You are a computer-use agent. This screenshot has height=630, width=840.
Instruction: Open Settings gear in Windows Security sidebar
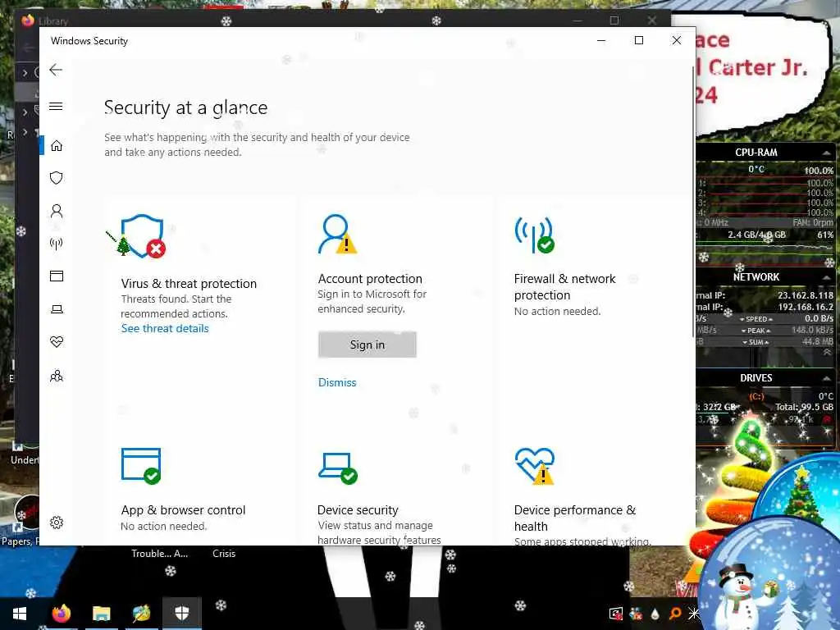[57, 523]
